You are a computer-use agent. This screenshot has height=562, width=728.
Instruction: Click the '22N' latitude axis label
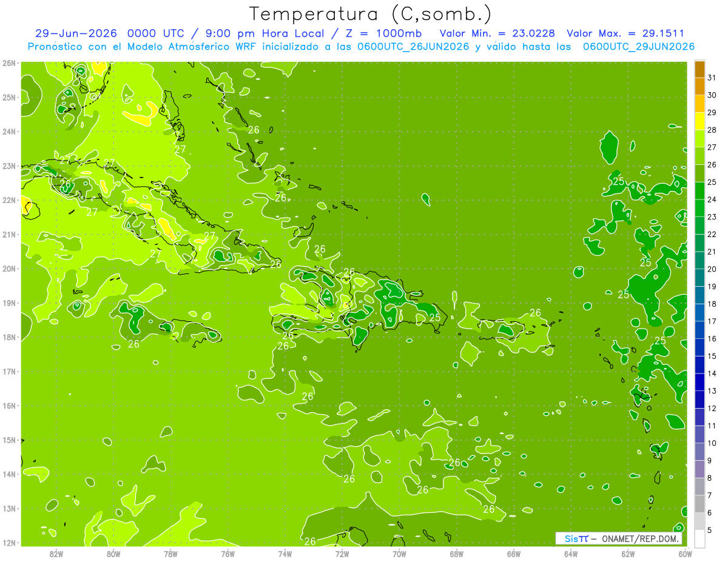tap(8, 200)
